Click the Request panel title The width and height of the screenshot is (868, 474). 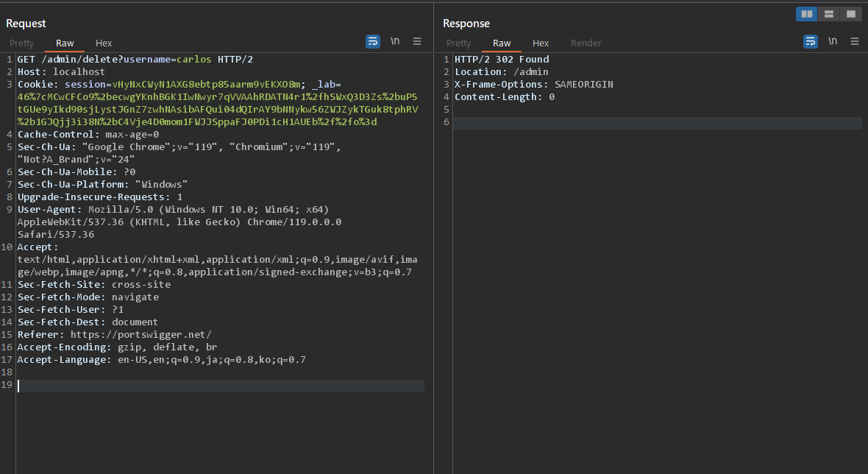(x=26, y=24)
